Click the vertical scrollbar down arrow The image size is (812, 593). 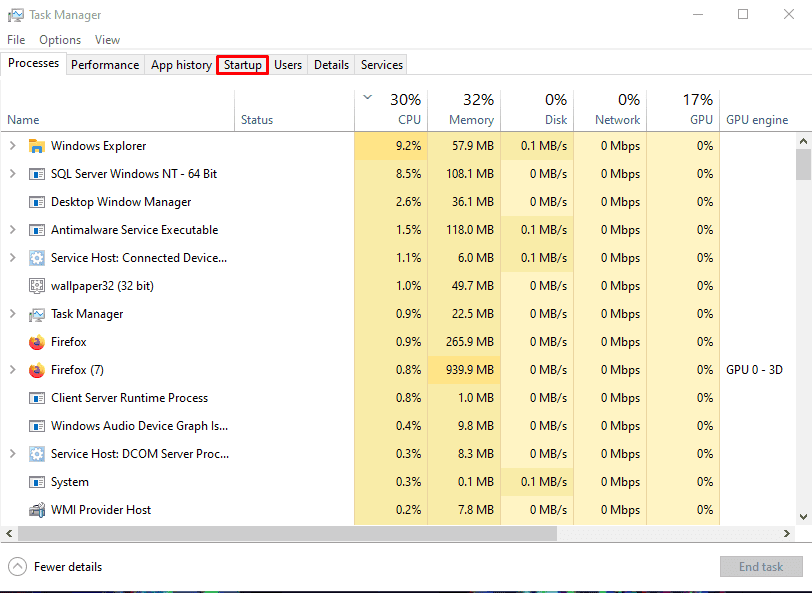pos(803,516)
